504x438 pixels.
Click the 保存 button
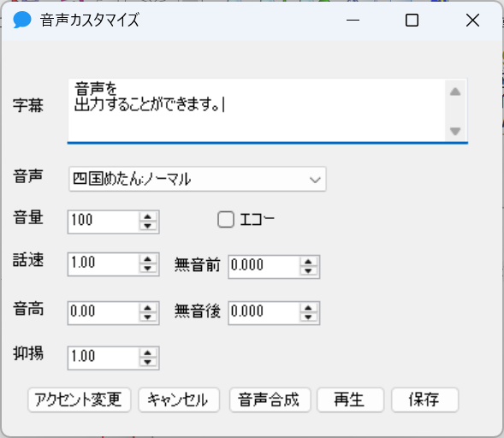point(424,400)
